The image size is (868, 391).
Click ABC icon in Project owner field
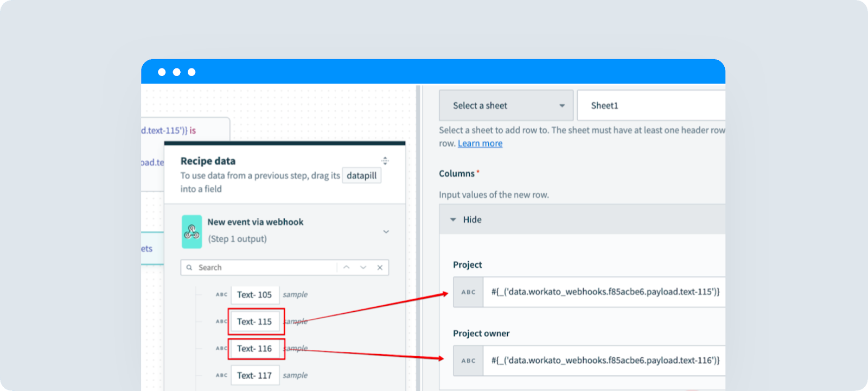tap(469, 361)
